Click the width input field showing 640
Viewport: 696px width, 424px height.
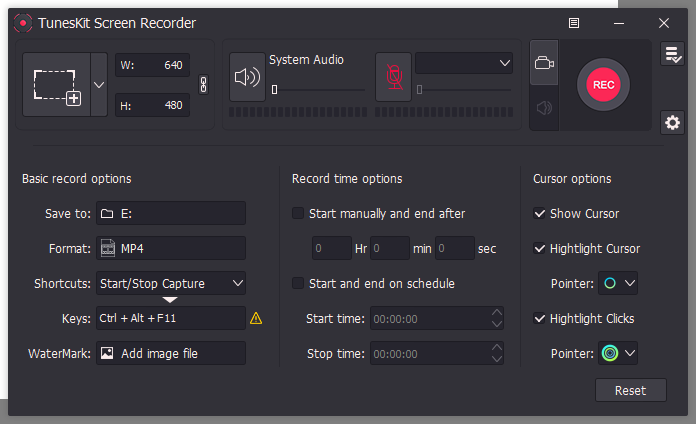coord(153,65)
